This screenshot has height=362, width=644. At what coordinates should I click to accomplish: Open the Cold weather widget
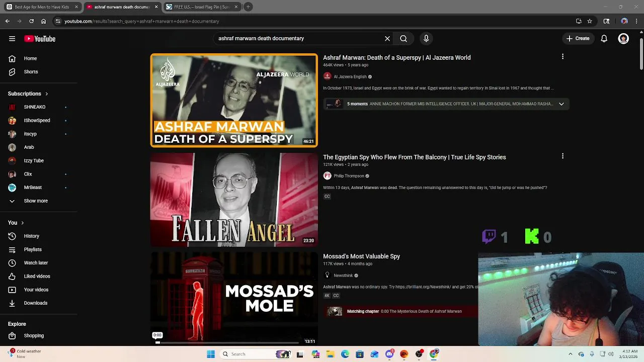25,354
